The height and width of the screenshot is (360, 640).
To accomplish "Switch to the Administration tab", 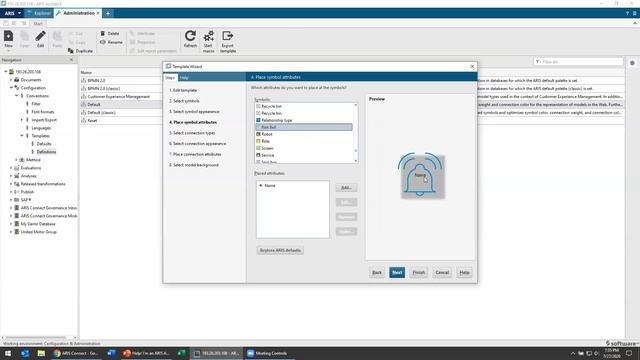I will 78,13.
